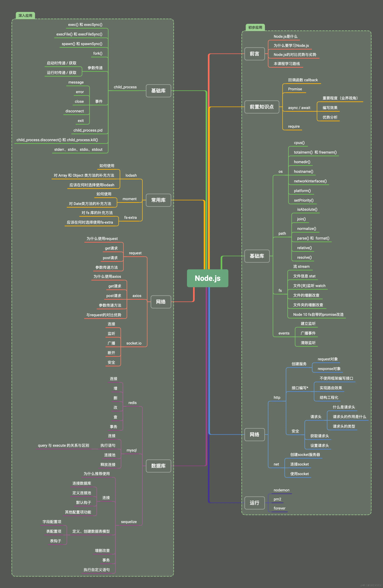Select the 前置知识点 topic node
The image size is (383, 588).
[262, 107]
